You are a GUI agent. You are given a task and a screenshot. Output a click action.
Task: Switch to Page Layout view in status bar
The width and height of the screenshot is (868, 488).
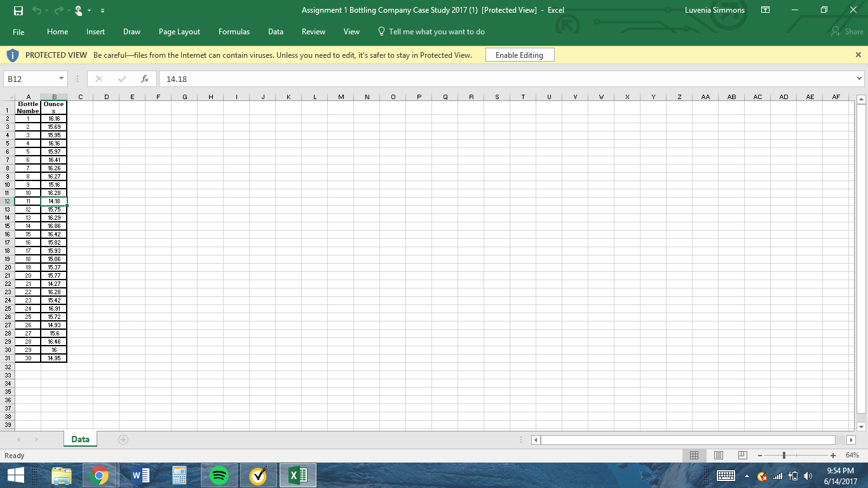click(x=719, y=456)
